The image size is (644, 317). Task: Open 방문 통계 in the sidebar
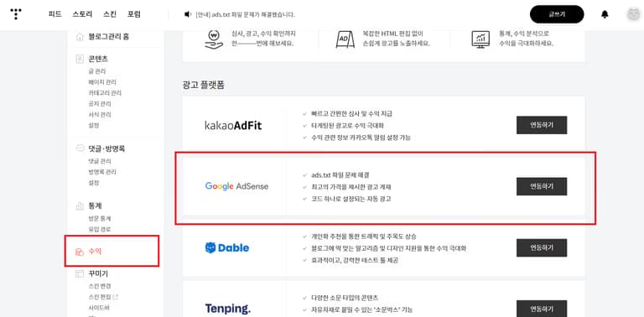point(100,218)
